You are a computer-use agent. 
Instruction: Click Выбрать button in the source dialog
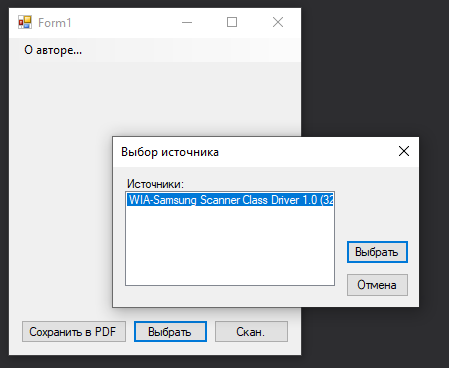point(377,252)
